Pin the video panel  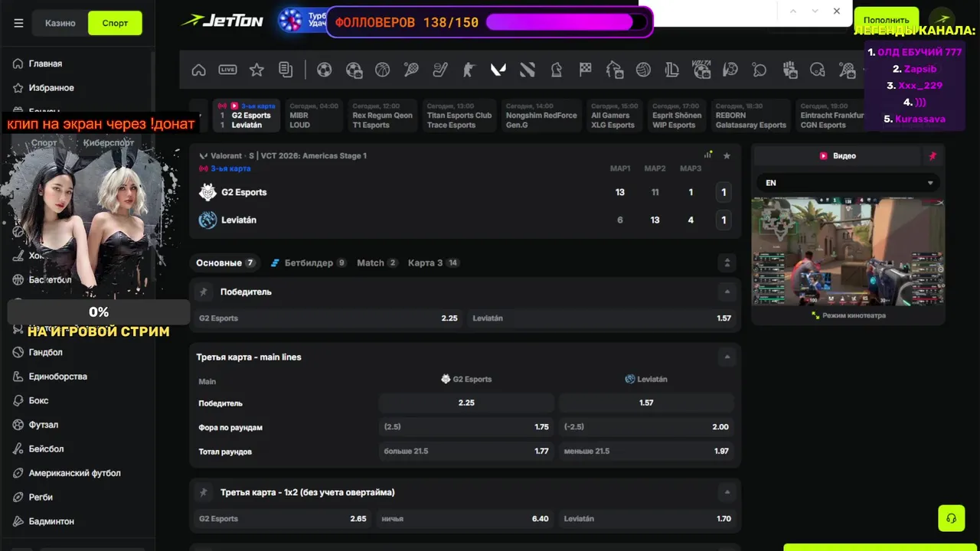933,155
